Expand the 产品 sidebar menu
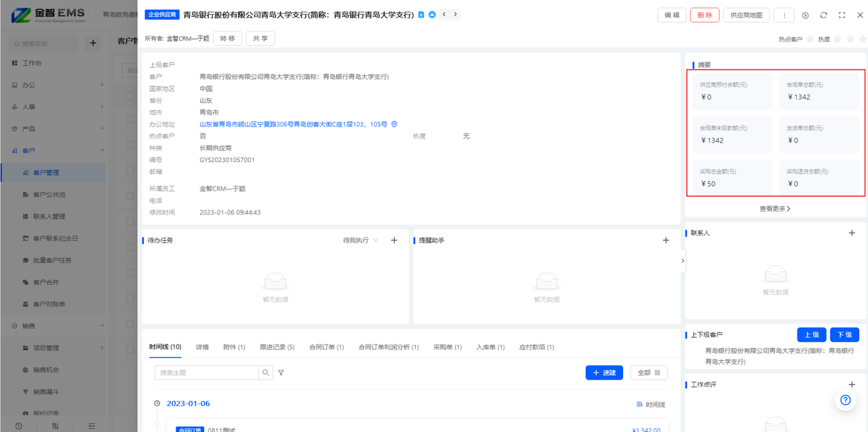 click(x=54, y=128)
